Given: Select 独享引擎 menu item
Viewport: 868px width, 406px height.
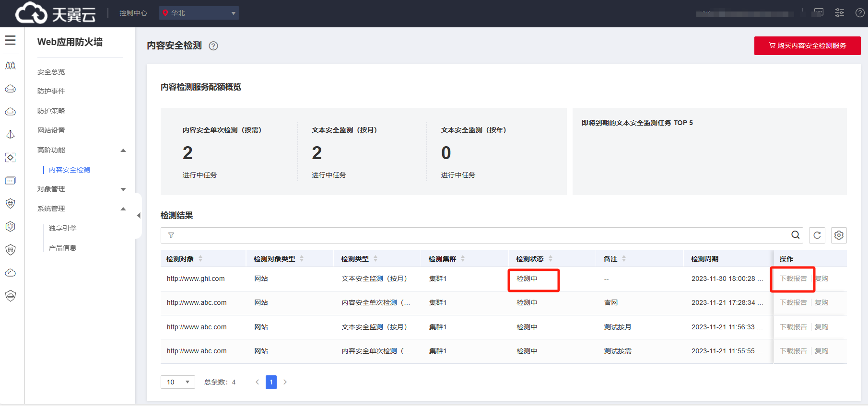Looking at the screenshot, I should point(63,228).
